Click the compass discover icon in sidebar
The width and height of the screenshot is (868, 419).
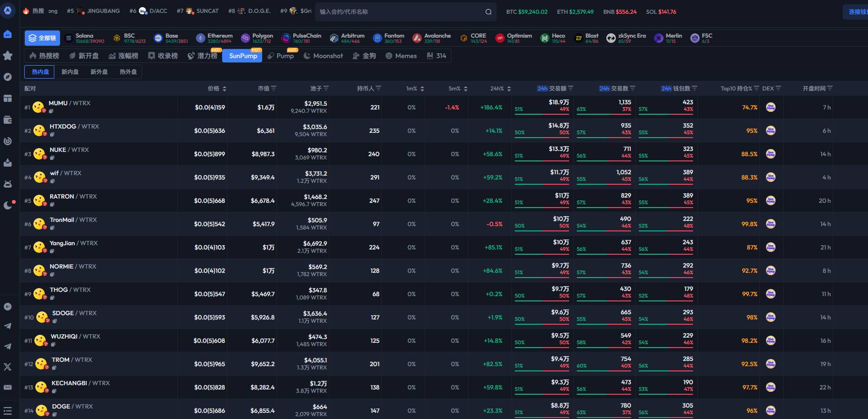tap(8, 77)
